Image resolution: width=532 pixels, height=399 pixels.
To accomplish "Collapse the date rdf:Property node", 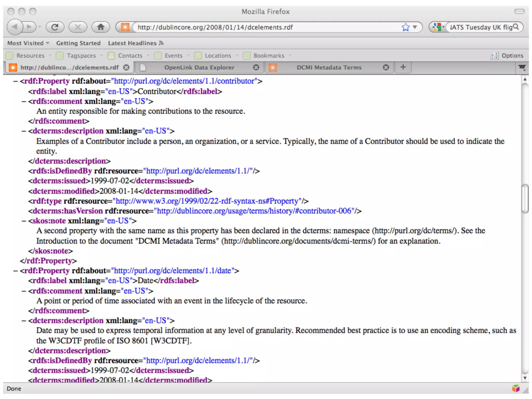I will click(x=15, y=271).
